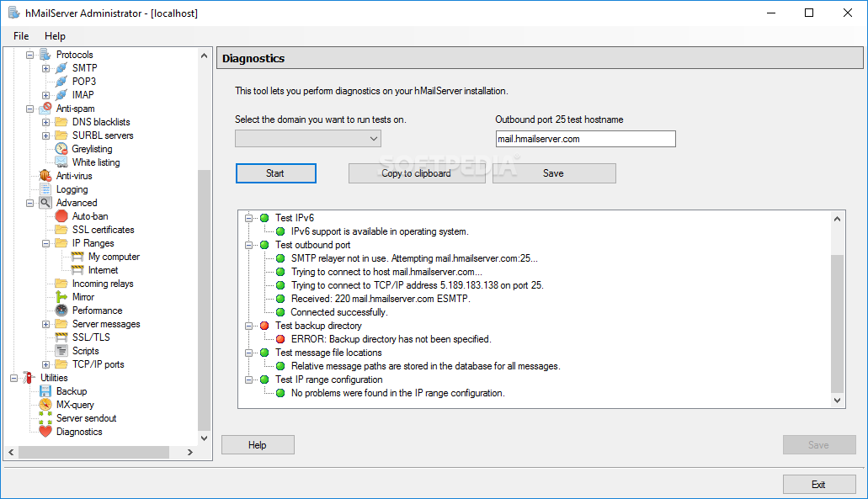Save diagnostics results with the Save button beside Copy to clipboard
This screenshot has width=868, height=499.
[554, 173]
